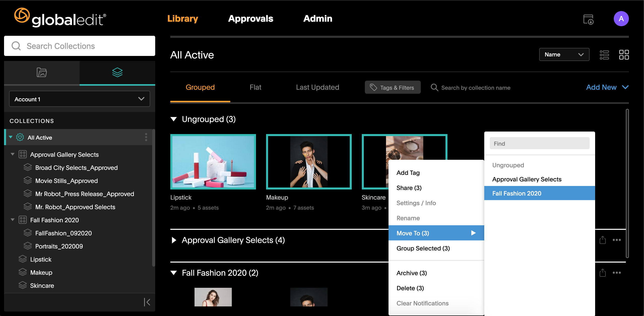This screenshot has width=644, height=316.
Task: Click the Portraits_202009 stack icon
Action: (28, 246)
